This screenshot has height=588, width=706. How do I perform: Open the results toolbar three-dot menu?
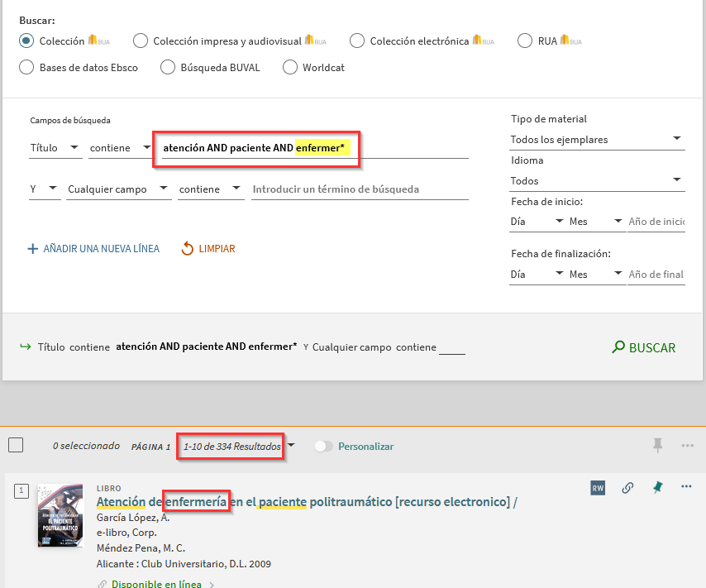pos(687,446)
